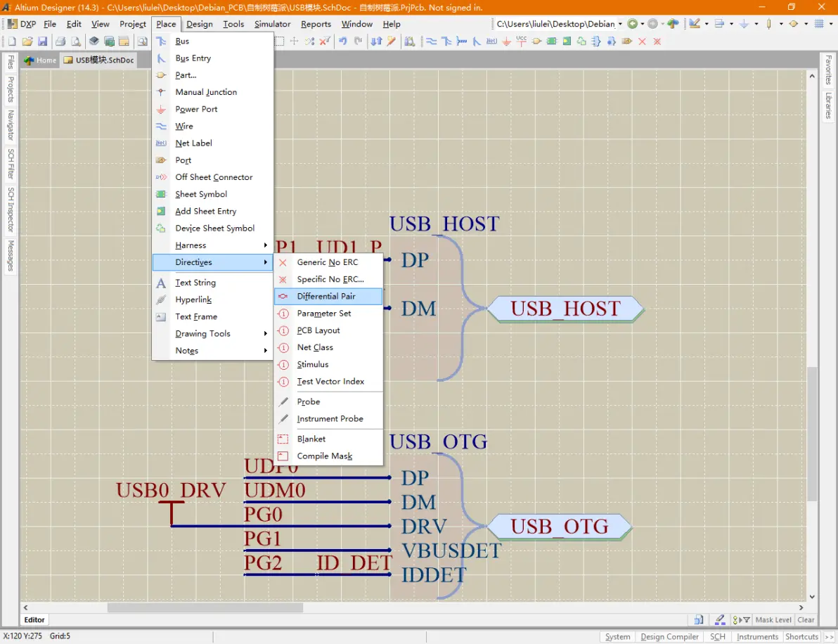Click the grids toolbar icon

click(x=819, y=23)
